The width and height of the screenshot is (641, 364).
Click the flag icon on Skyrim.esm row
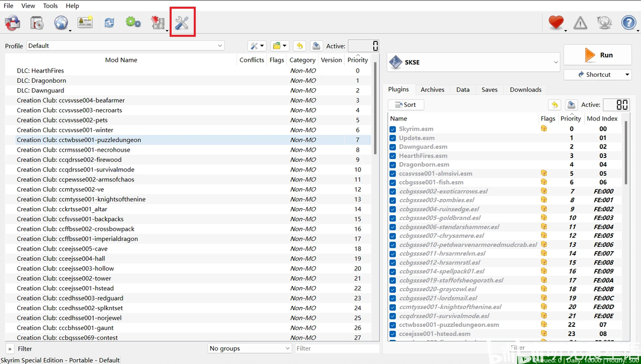tap(544, 129)
